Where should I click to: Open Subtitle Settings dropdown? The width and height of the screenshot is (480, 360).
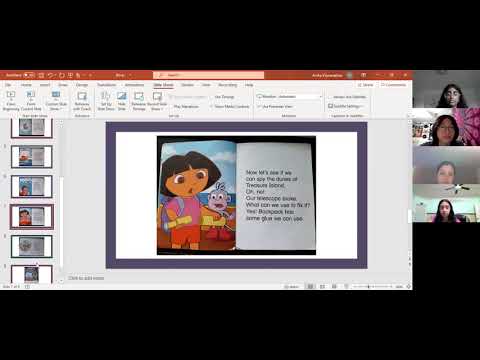(345, 106)
